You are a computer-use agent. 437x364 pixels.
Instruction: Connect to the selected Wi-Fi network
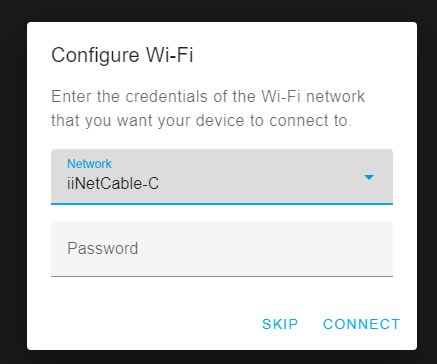(361, 324)
